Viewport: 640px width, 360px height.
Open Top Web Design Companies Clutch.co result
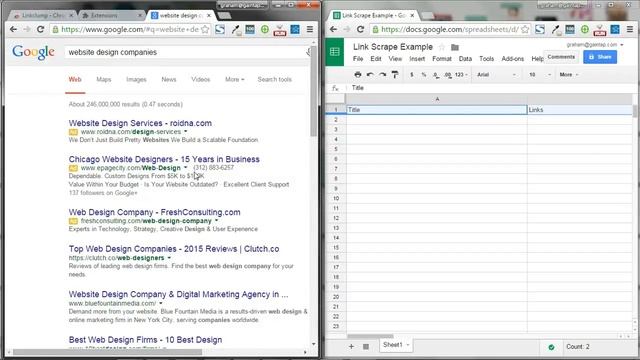174,249
